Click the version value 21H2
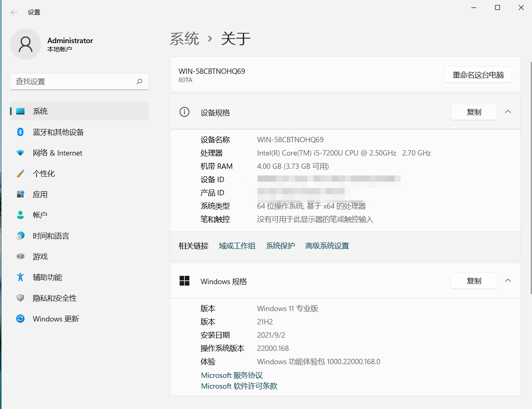This screenshot has width=532, height=409. tap(265, 322)
